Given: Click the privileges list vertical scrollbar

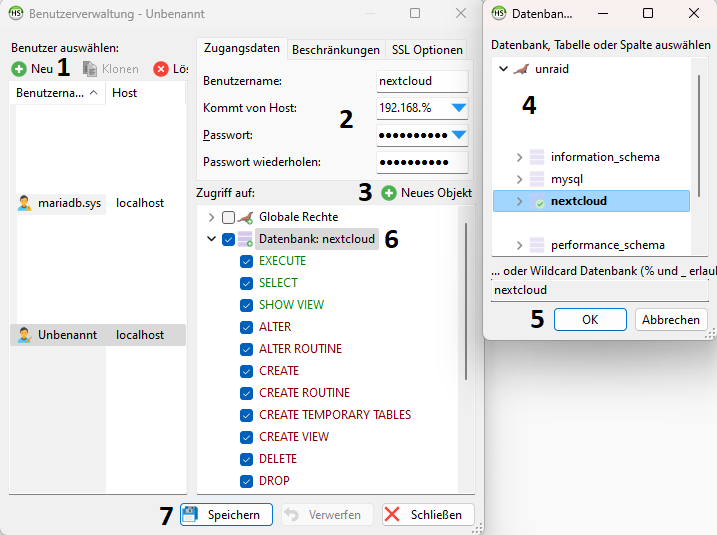Looking at the screenshot, I should [x=466, y=302].
